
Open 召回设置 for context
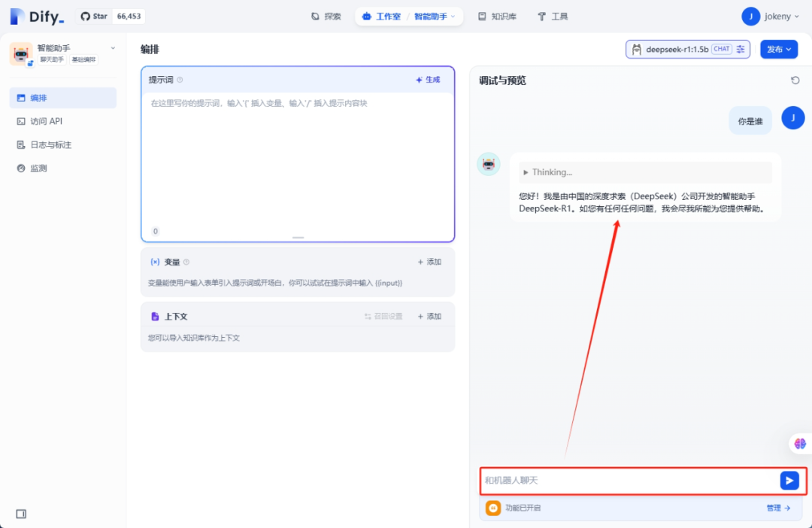click(x=383, y=317)
